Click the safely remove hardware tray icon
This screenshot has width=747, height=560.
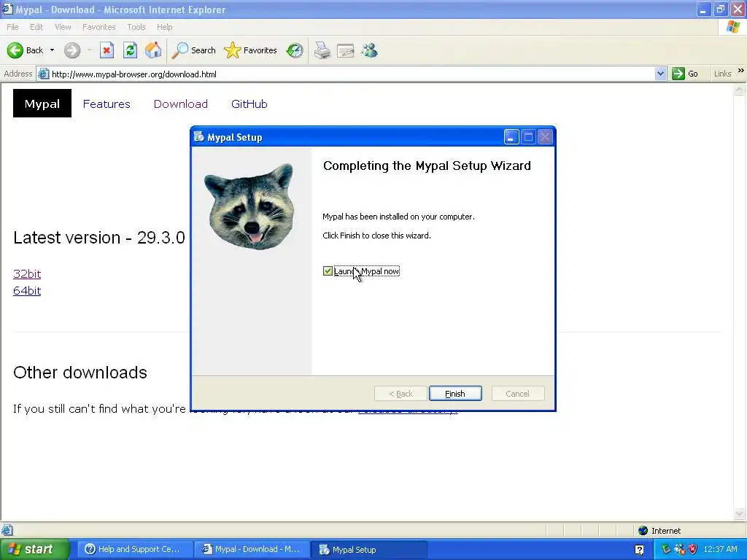point(666,550)
